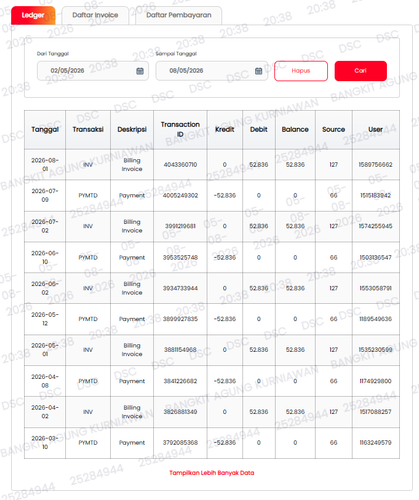Click user value 1163249579
This screenshot has height=500, width=419.
375,443
